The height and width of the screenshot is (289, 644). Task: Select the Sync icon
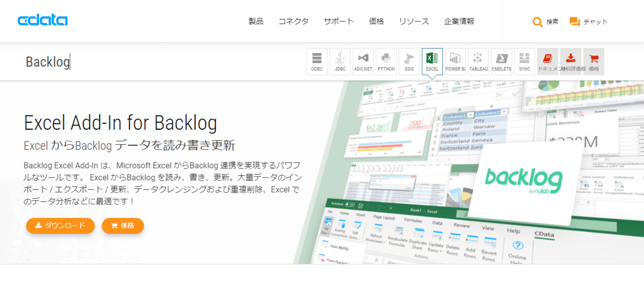[x=524, y=62]
